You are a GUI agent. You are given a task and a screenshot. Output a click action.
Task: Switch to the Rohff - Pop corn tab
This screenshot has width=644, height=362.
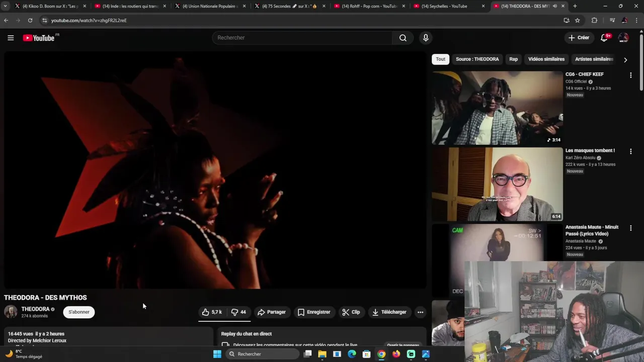click(369, 6)
